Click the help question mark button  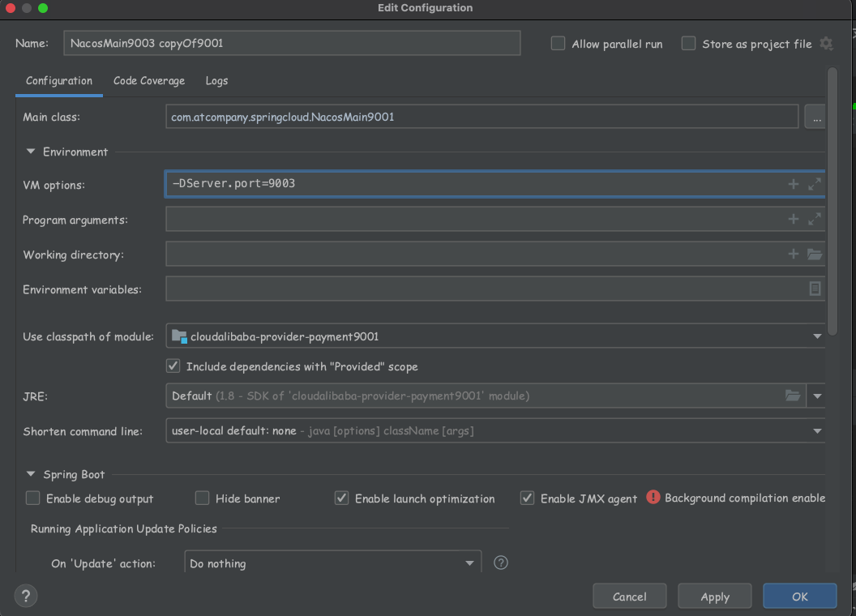tap(26, 596)
